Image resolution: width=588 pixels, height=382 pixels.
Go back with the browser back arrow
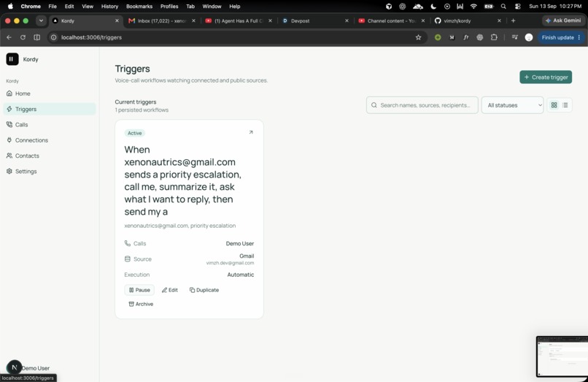9,37
